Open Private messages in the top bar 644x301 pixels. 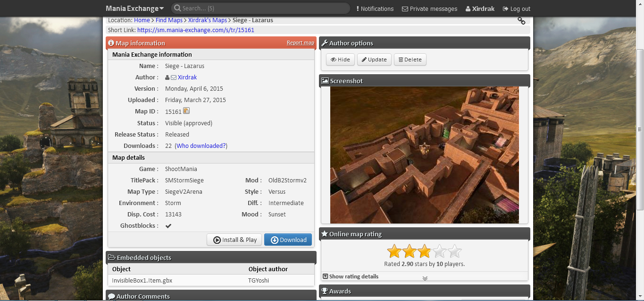click(x=429, y=9)
